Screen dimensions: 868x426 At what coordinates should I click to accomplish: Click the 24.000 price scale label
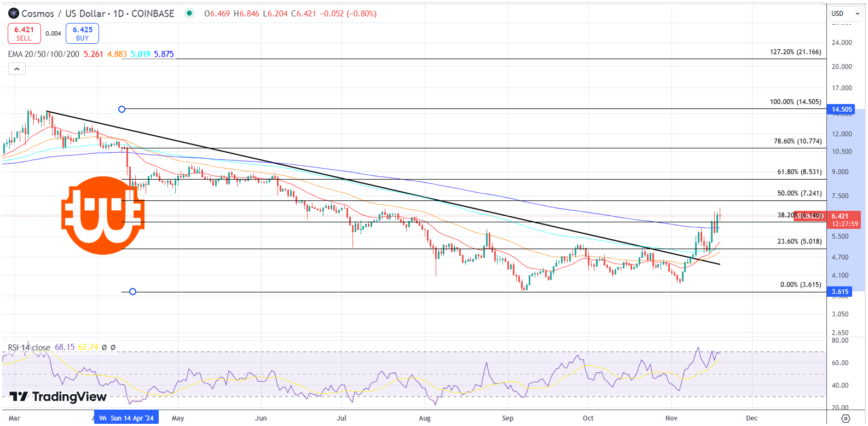click(842, 43)
